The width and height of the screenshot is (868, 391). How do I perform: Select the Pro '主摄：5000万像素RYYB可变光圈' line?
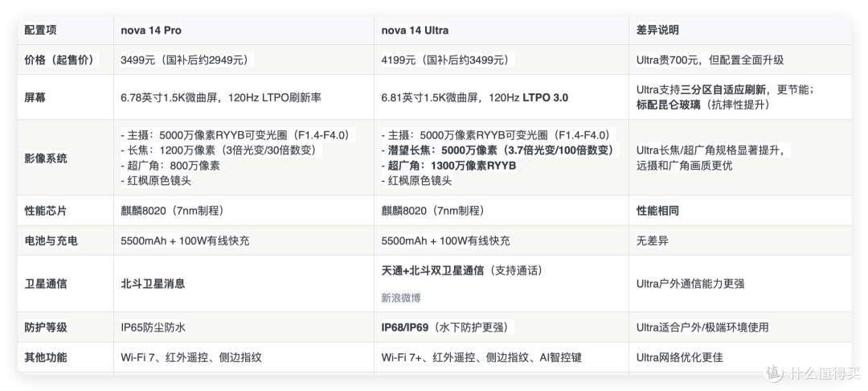(238, 135)
